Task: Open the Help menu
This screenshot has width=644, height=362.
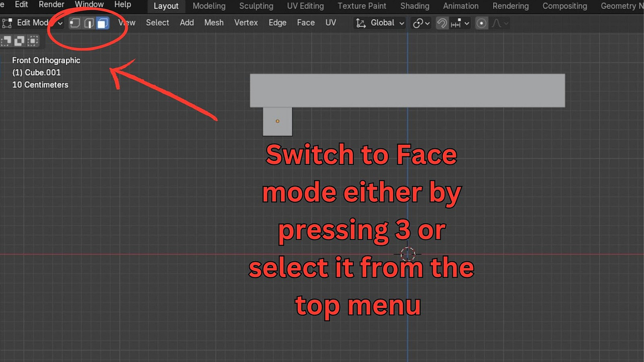Action: [123, 5]
